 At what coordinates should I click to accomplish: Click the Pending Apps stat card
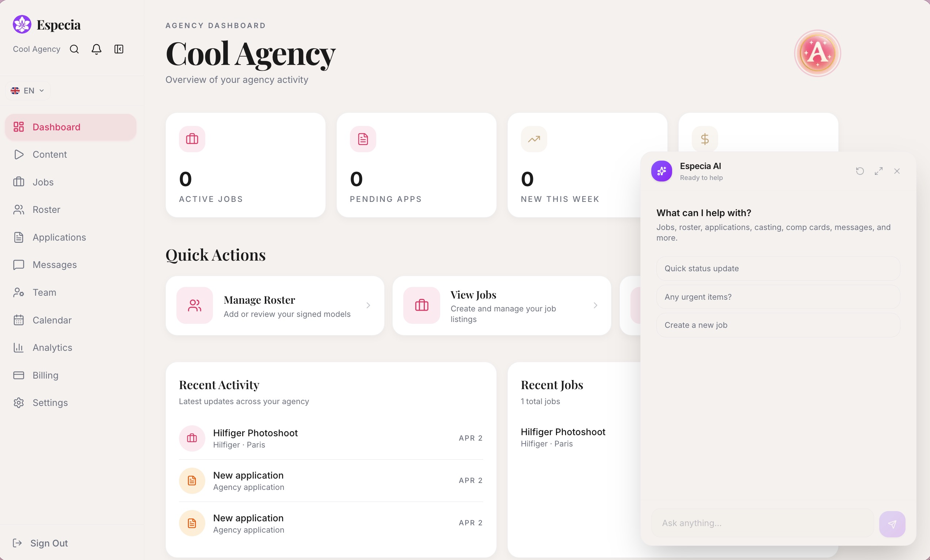[416, 165]
